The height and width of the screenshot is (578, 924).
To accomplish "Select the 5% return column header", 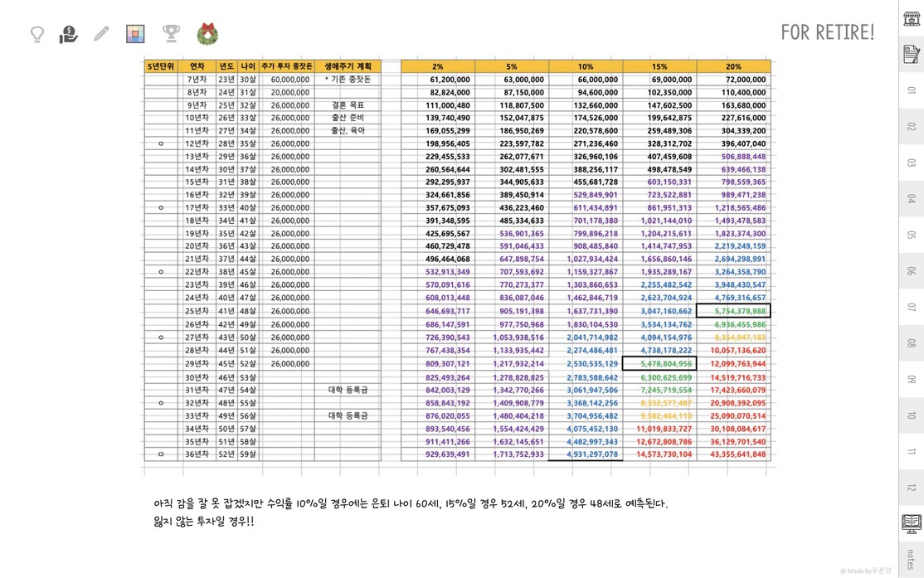I will 512,66.
